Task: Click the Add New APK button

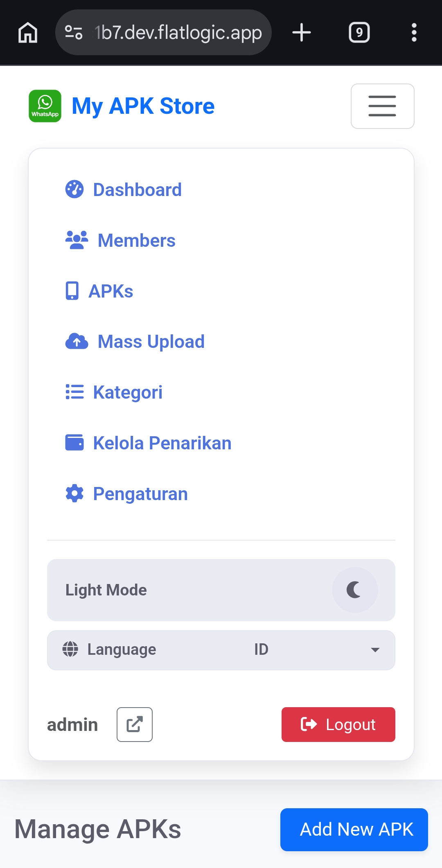Action: [354, 830]
